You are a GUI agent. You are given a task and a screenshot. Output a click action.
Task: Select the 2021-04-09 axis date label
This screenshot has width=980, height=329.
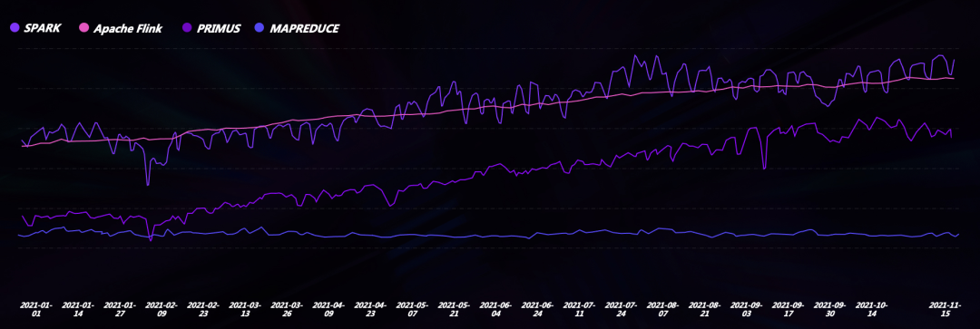(x=328, y=310)
